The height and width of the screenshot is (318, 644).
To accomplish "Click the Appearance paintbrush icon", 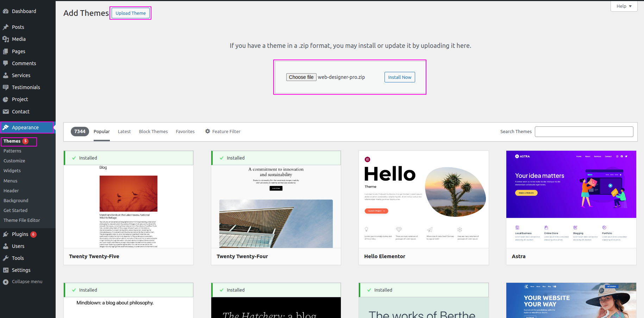I will (x=6, y=127).
